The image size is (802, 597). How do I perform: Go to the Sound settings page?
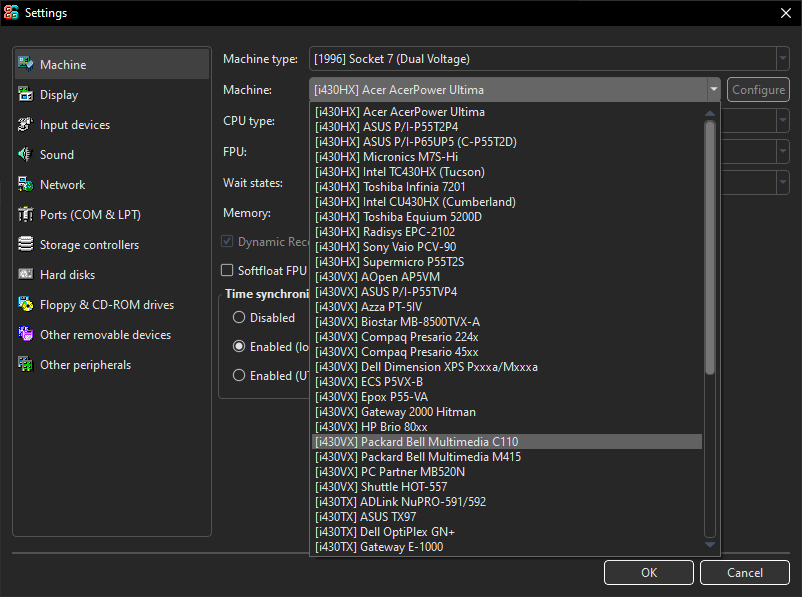tap(112, 154)
